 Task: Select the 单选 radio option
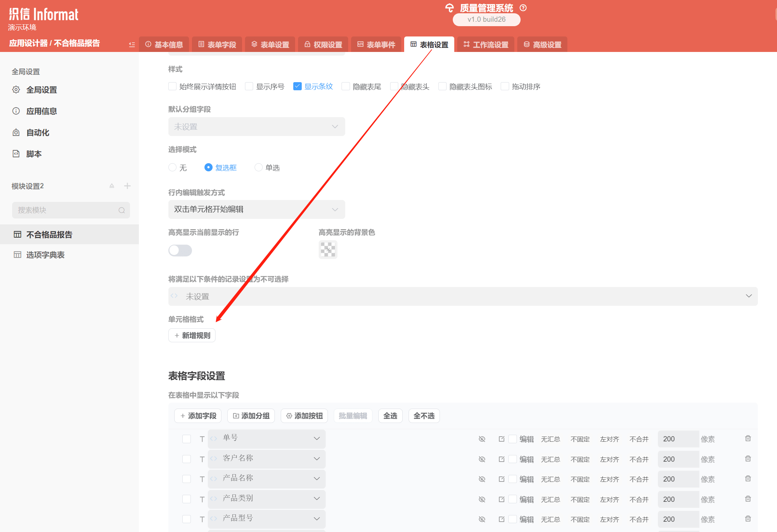(x=259, y=168)
